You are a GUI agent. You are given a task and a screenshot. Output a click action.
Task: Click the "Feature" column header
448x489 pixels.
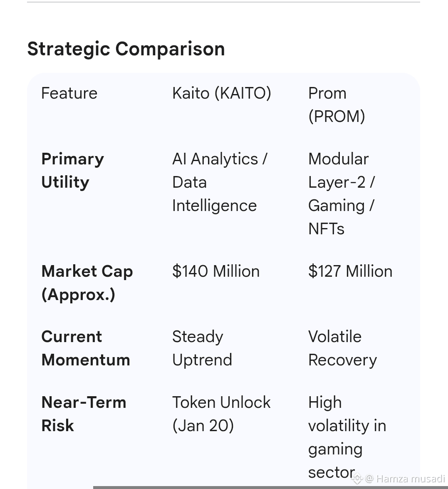point(69,93)
